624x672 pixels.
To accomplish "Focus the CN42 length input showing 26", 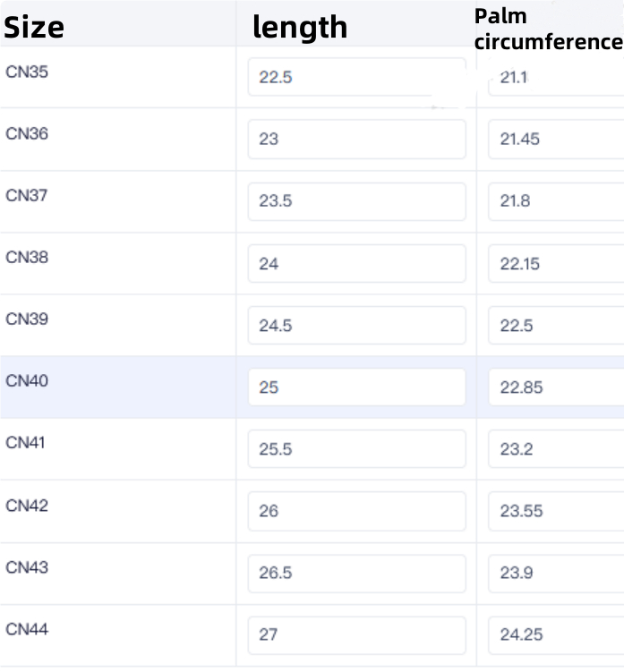I will tap(356, 511).
